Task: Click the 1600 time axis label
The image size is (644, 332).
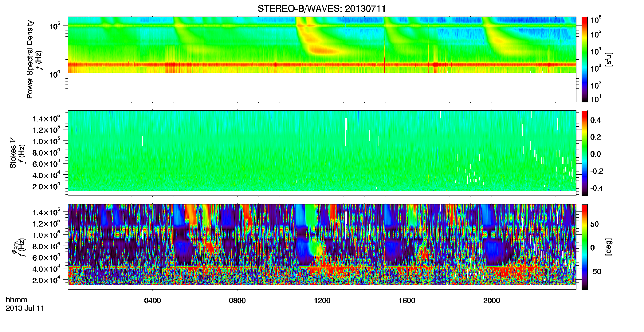Action: pyautogui.click(x=407, y=300)
